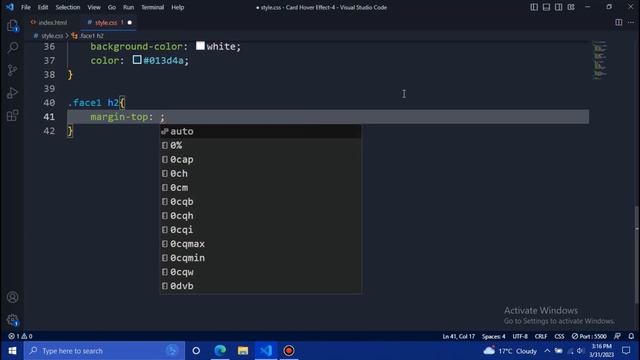Click Ln 41, Col 17 in status bar
Image resolution: width=640 pixels, height=360 pixels.
(x=458, y=336)
